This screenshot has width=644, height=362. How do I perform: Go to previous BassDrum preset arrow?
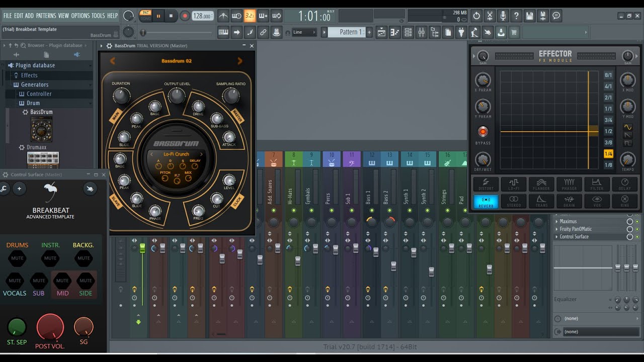point(113,61)
